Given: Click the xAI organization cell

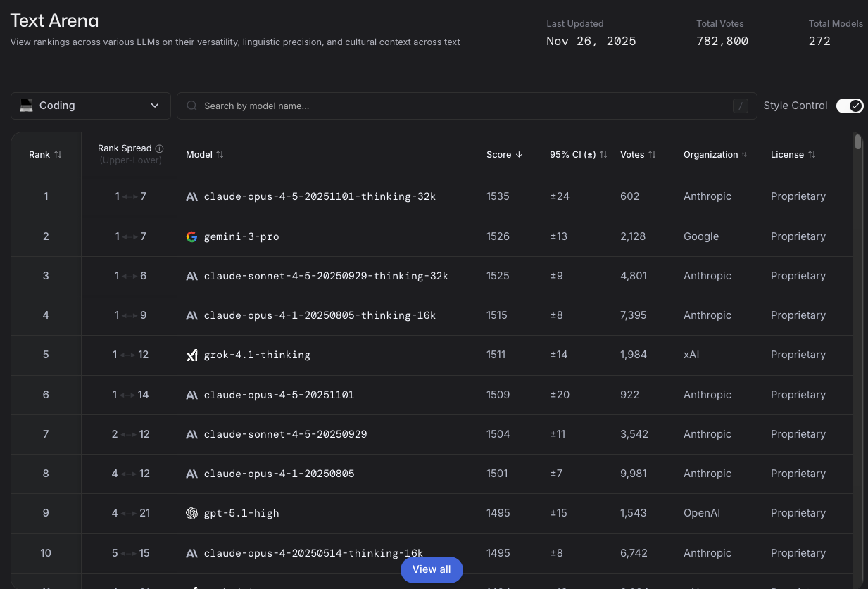Looking at the screenshot, I should point(691,355).
